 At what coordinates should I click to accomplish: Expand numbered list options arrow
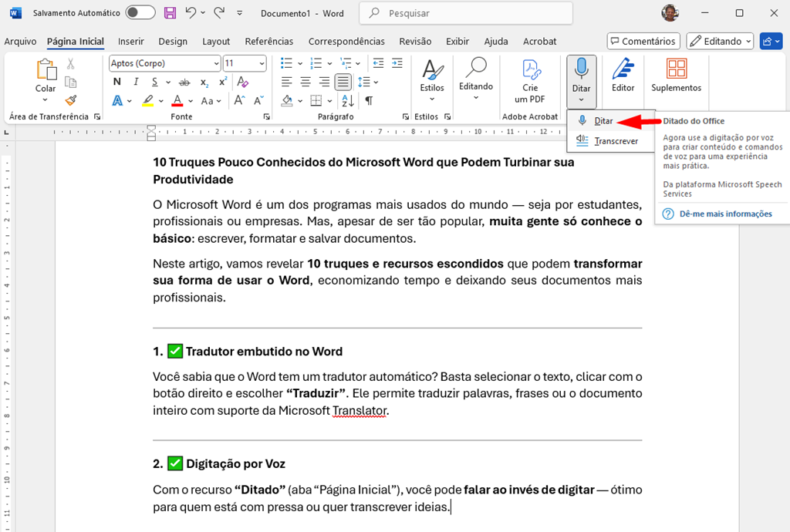point(329,63)
